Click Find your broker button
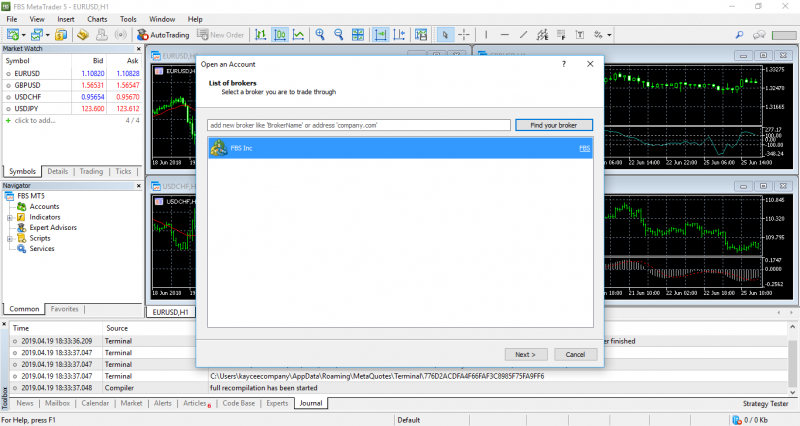This screenshot has width=800, height=426. click(x=554, y=125)
